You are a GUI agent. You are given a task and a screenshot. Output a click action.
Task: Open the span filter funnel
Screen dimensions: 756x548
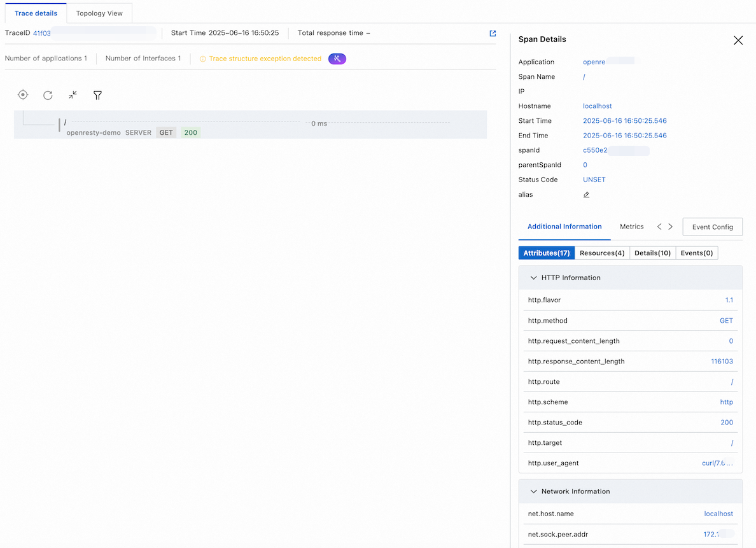tap(97, 95)
